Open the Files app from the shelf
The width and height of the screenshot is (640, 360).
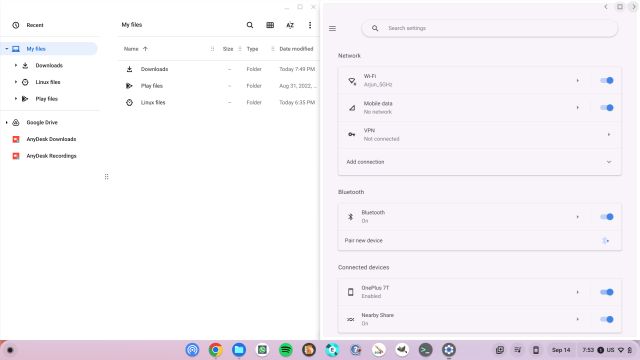(x=239, y=350)
